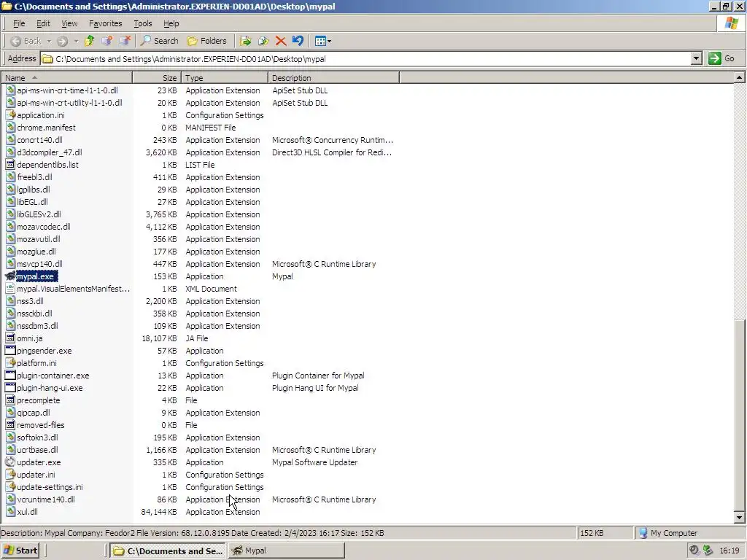Select file name updater.ini
This screenshot has height=560, width=747.
point(36,475)
